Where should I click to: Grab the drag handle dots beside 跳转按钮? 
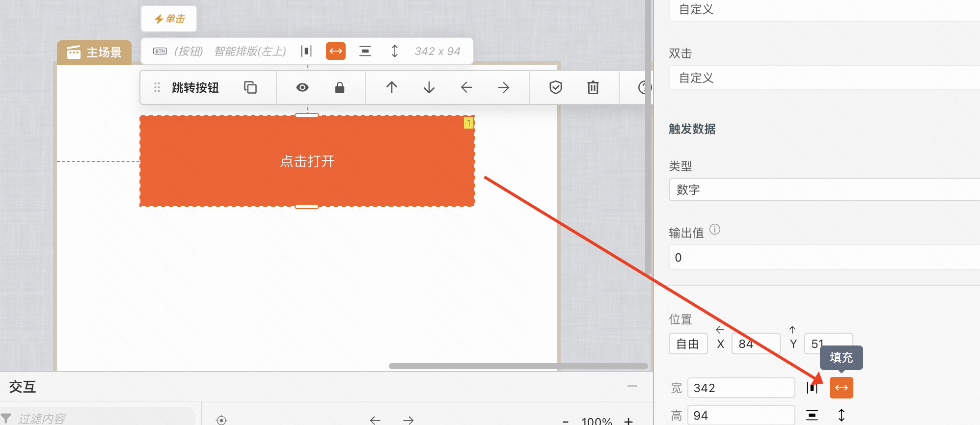click(157, 87)
